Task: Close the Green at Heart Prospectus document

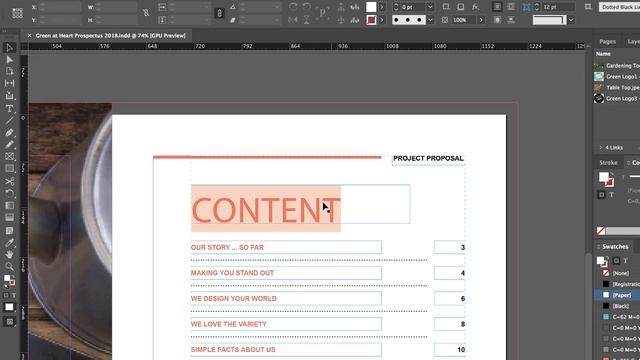Action: (29, 36)
